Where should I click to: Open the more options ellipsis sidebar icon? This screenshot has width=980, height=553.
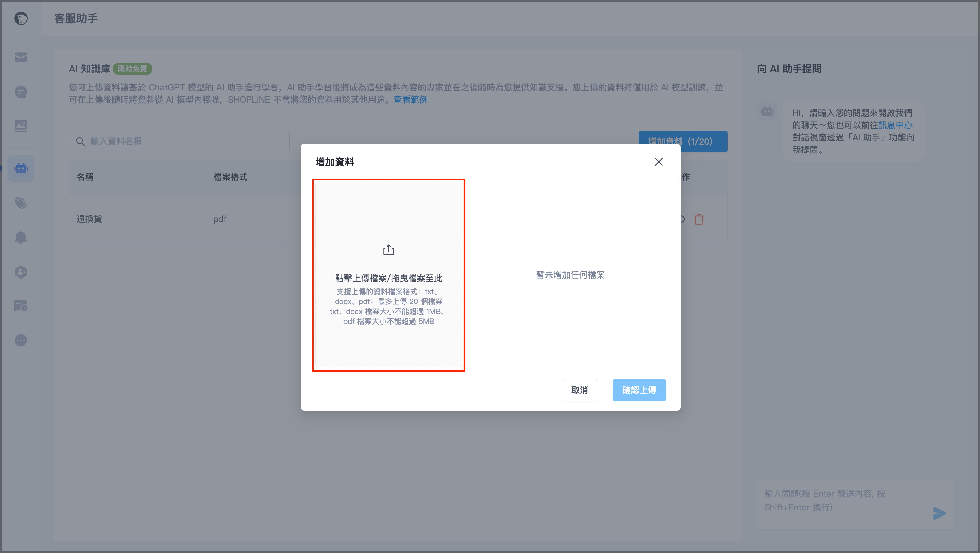[x=21, y=340]
